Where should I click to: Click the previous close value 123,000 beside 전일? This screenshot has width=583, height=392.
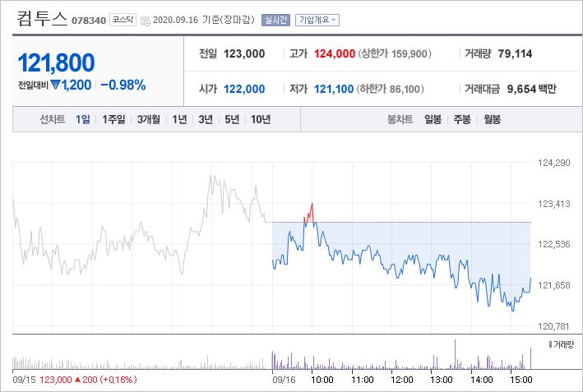click(x=244, y=54)
